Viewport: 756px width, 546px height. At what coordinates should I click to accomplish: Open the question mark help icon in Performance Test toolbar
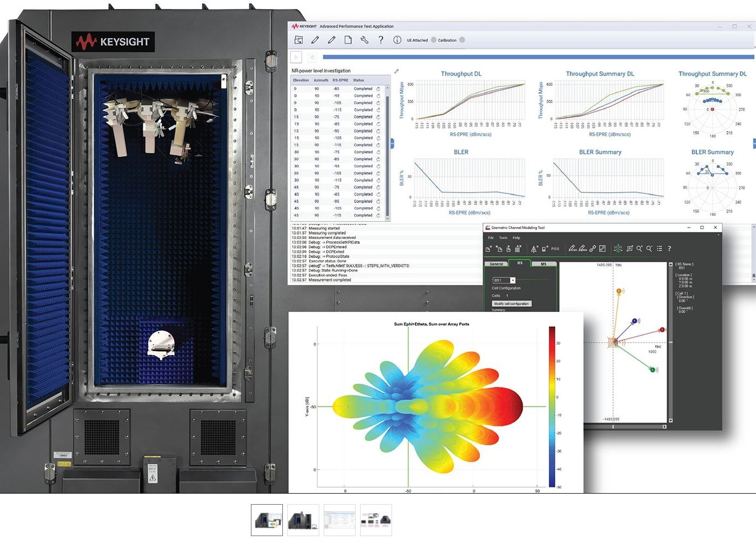coord(380,40)
